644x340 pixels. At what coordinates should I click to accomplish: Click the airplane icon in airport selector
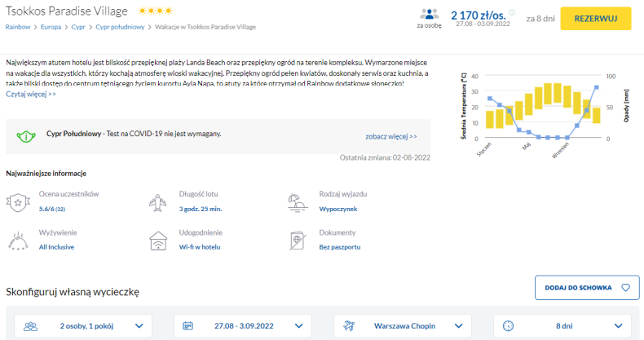[349, 326]
